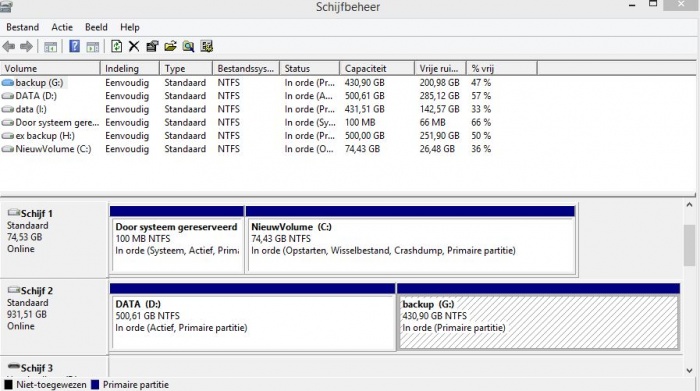Image resolution: width=700 pixels, height=391 pixels.
Task: Click the '500,61 GB' capacity cell in list
Action: pos(365,96)
